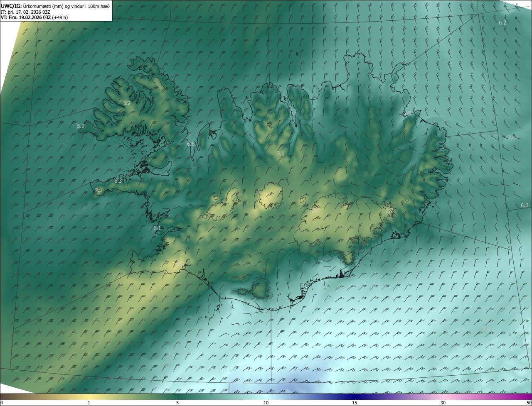Click the 7.3 value label
This screenshot has width=532, height=406.
293,112
